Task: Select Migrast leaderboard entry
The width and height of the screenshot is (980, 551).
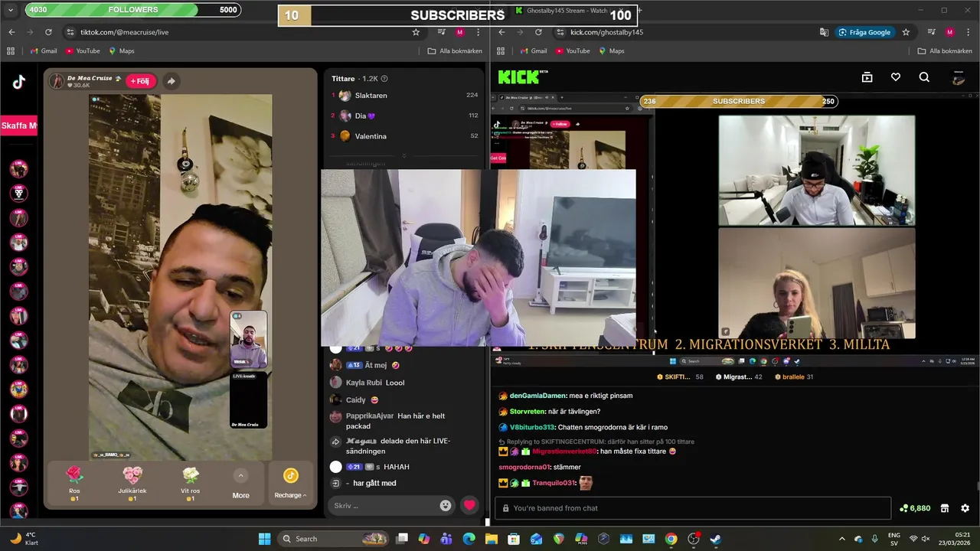Action: pyautogui.click(x=739, y=377)
